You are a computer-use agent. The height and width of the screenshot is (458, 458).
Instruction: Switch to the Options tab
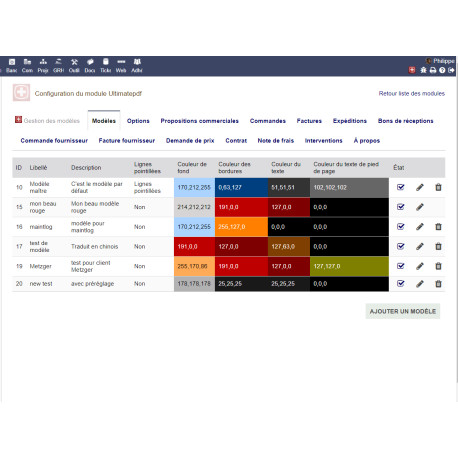pyautogui.click(x=138, y=121)
